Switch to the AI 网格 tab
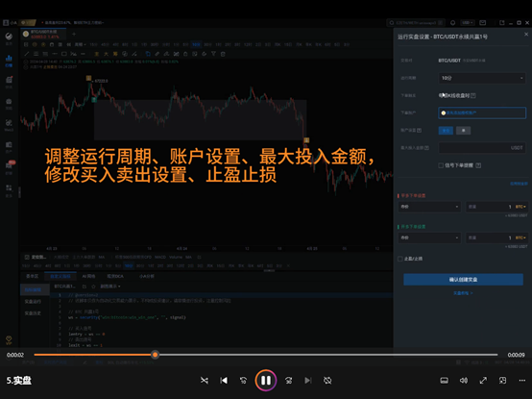The height and width of the screenshot is (399, 532). tap(88, 276)
